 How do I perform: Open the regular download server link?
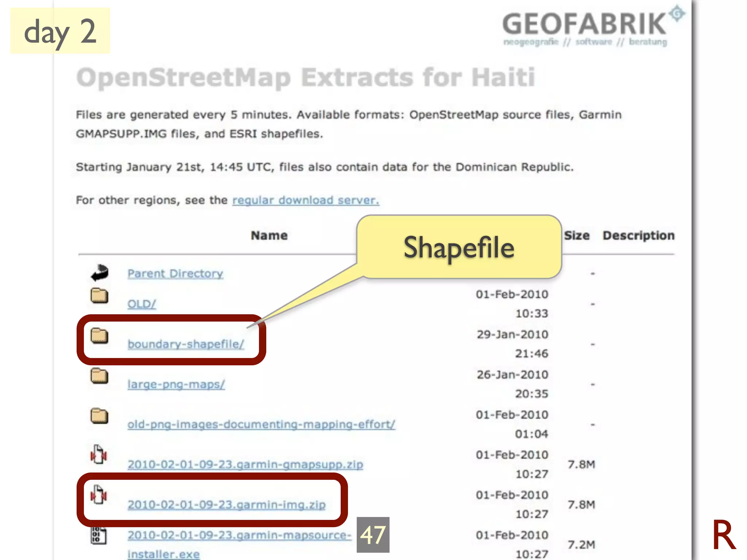click(x=306, y=200)
